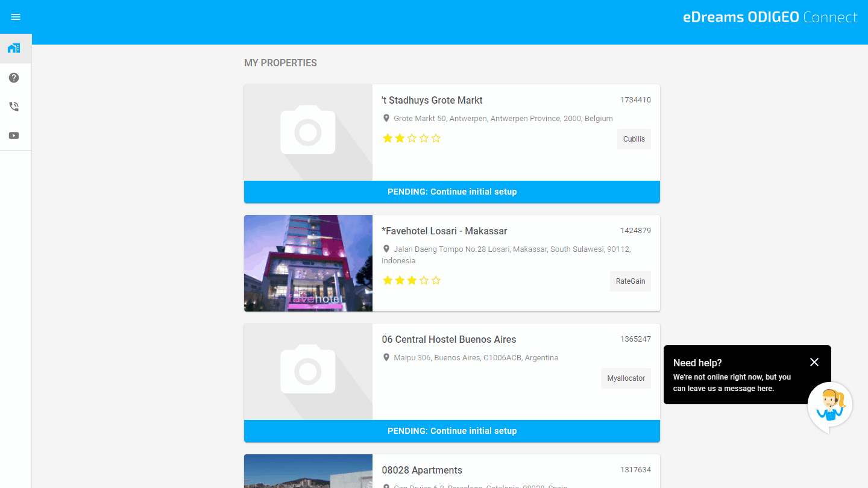Click the two-star rating of 't Stadhuys
Image resolution: width=868 pixels, height=488 pixels.
coord(412,139)
